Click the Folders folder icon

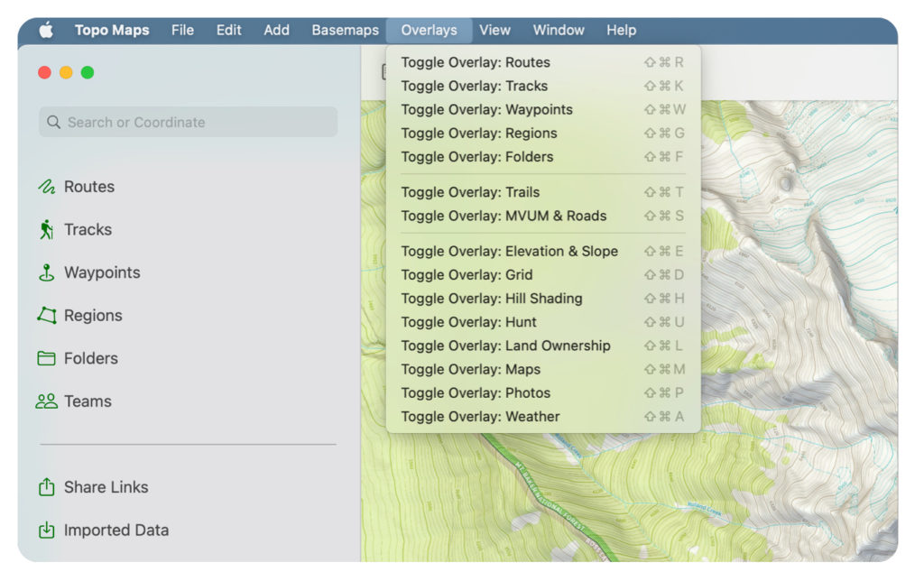[x=47, y=358]
